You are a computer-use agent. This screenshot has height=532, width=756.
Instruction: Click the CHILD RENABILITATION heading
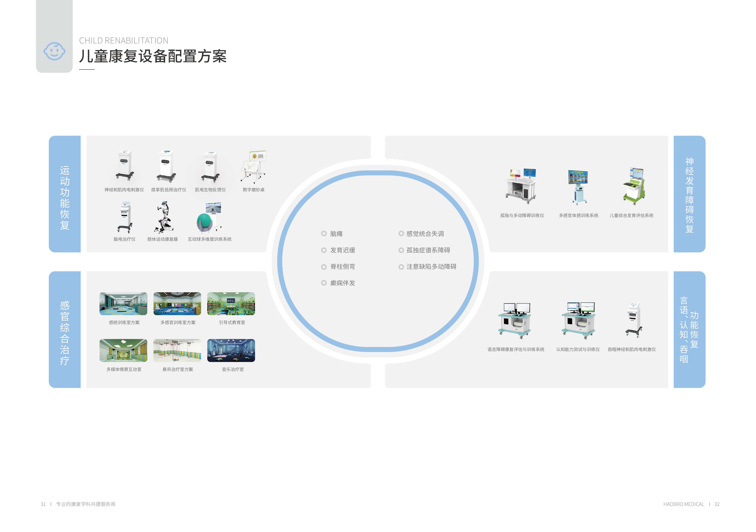124,40
